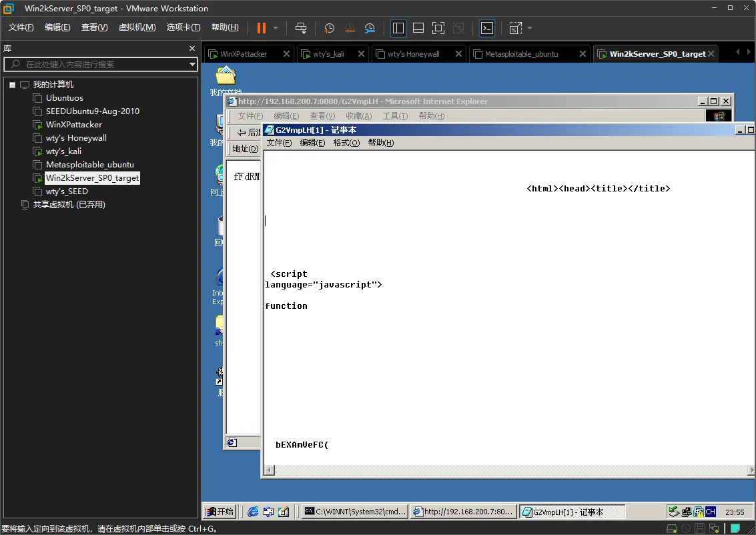
Task: Select wty's_SEED in the library
Action: (67, 191)
